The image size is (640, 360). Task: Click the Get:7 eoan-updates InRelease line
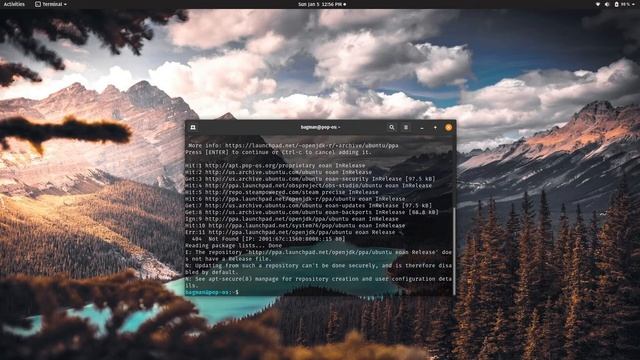(x=309, y=205)
